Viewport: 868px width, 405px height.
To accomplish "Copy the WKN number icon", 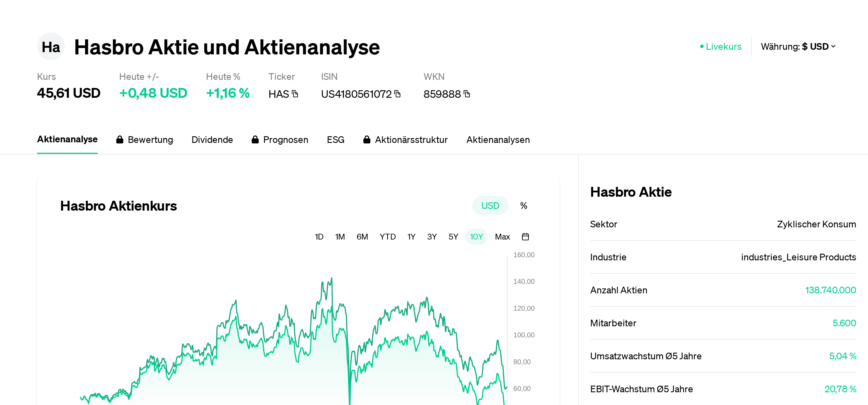I will pos(467,94).
